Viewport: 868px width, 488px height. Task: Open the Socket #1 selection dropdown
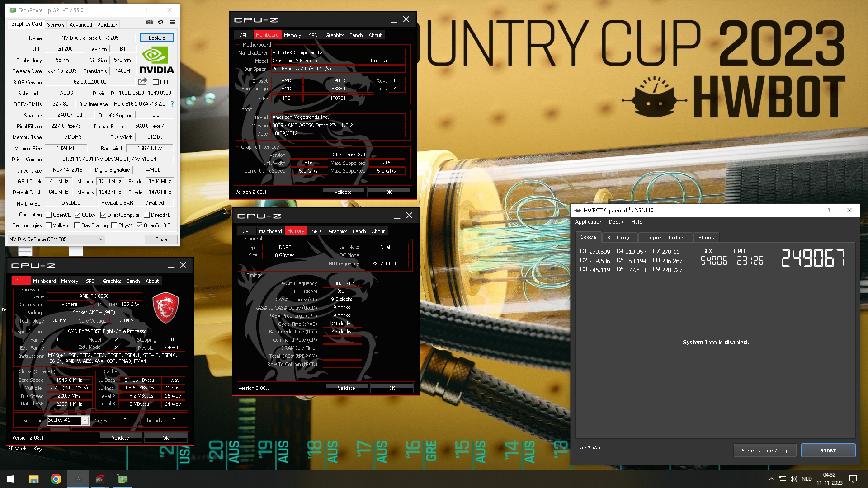point(68,420)
